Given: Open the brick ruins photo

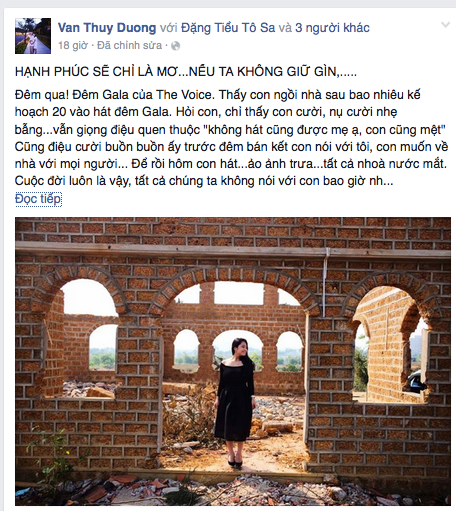Looking at the screenshot, I should point(233,361).
